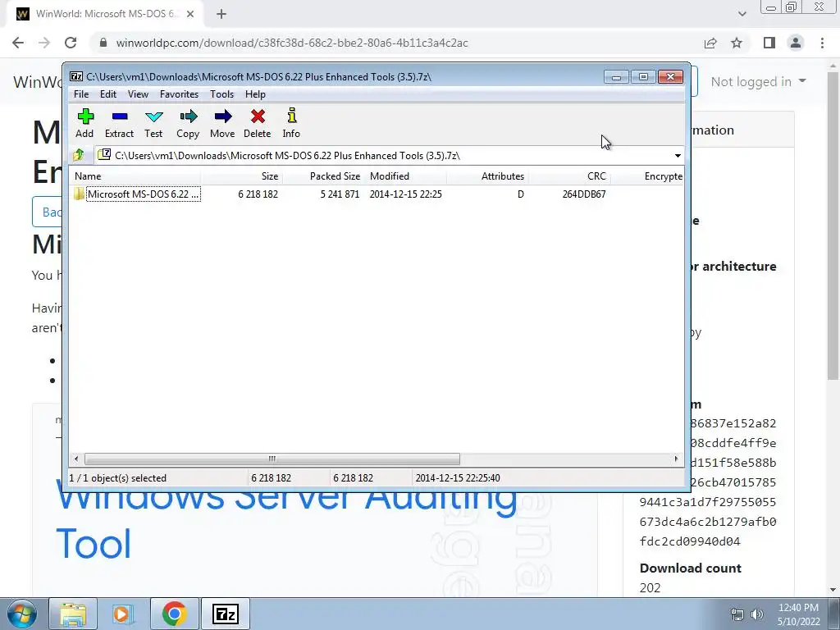Open the Help menu in 7-Zip
This screenshot has height=630, width=840.
pyautogui.click(x=255, y=94)
